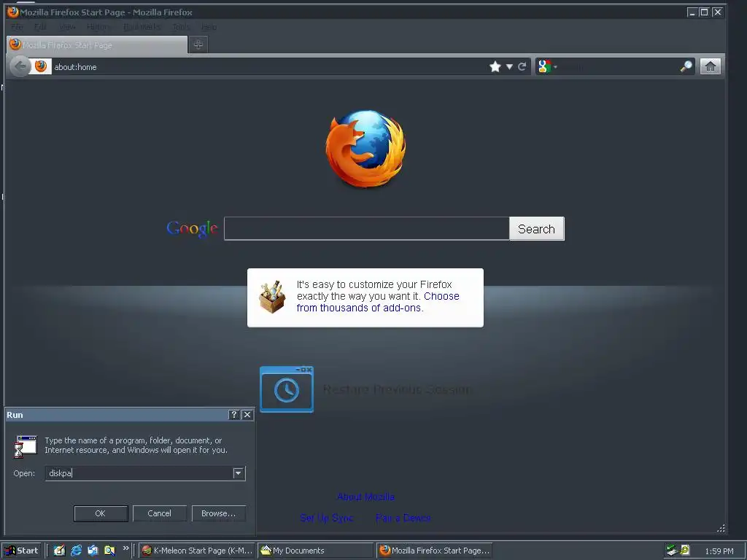Screen dimensions: 747x560
Task: Click the Run dialog program icon
Action: coord(26,446)
